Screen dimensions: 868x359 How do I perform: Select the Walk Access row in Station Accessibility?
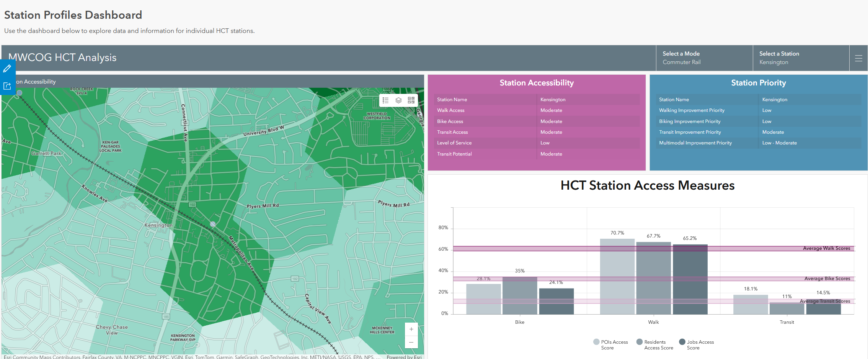coord(536,110)
